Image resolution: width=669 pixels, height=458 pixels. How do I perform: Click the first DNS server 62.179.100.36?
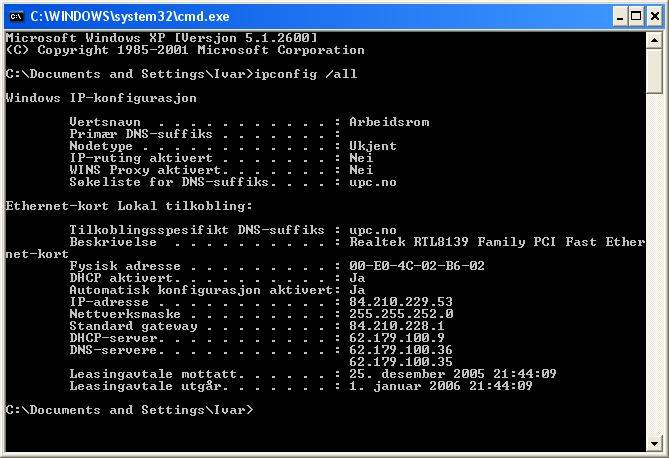pos(401,350)
